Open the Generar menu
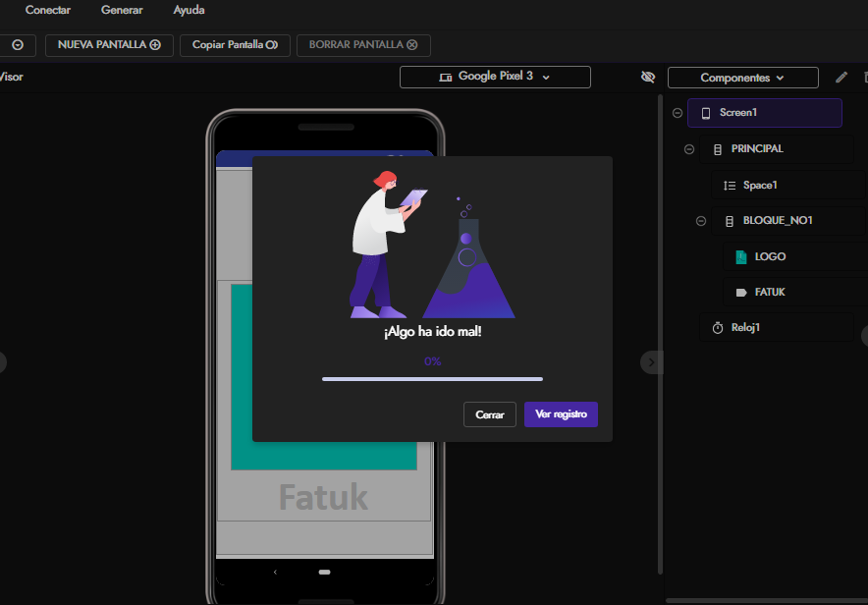 [x=122, y=10]
